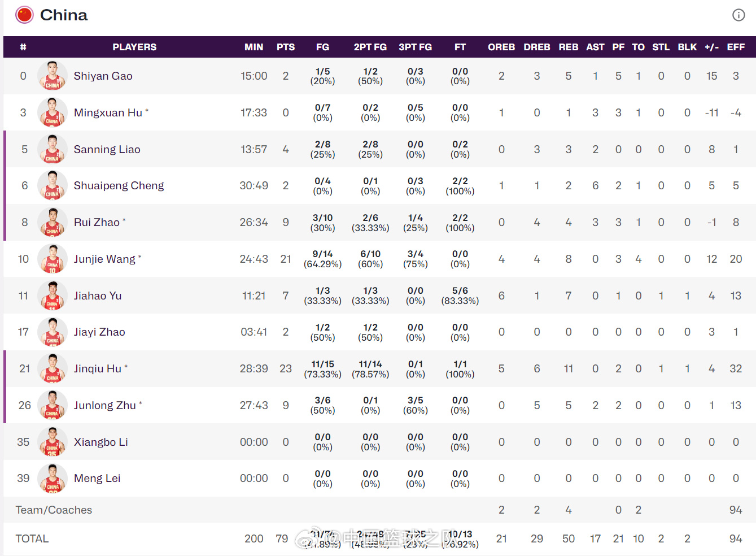Select the total 79 points value
Screen dimensions: 756x556
click(x=282, y=538)
